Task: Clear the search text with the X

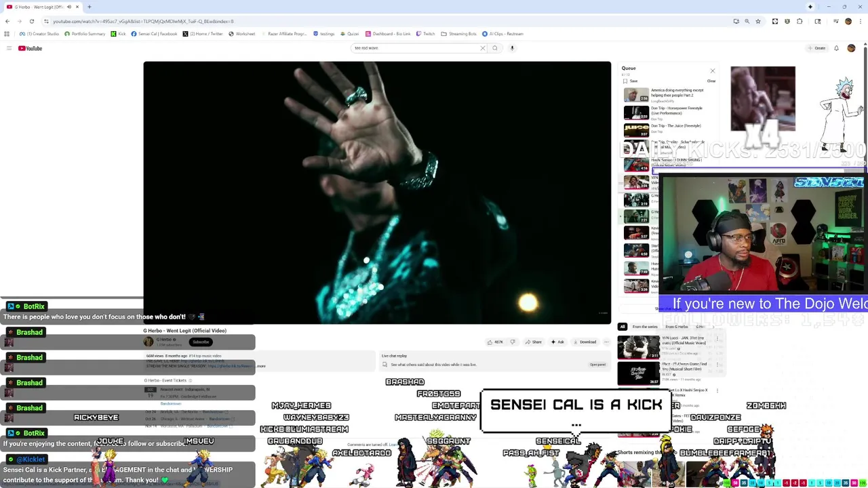Action: 483,48
